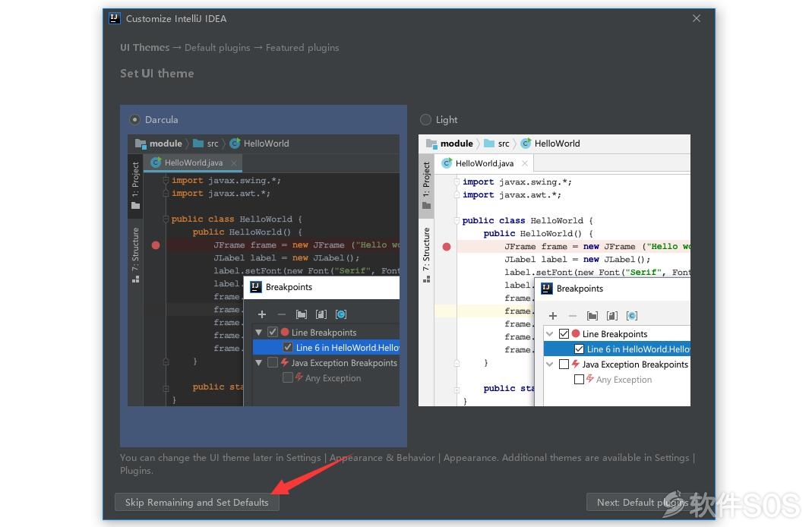This screenshot has height=527, width=812.
Task: Remove breakpoint with minus in Light preview
Action: pos(573,316)
